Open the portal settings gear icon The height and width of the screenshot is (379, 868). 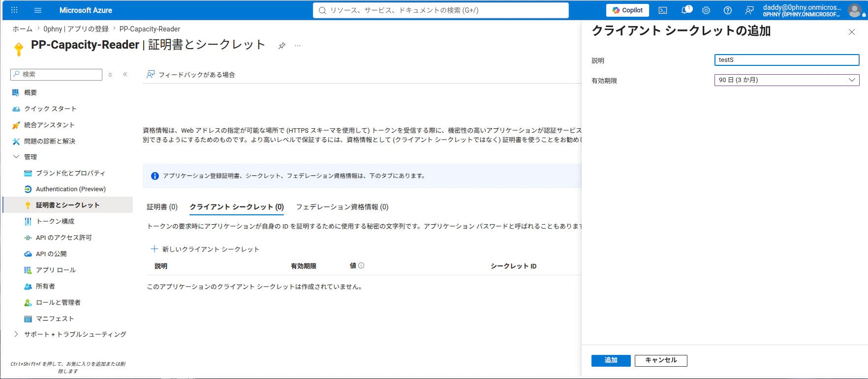[x=706, y=10]
